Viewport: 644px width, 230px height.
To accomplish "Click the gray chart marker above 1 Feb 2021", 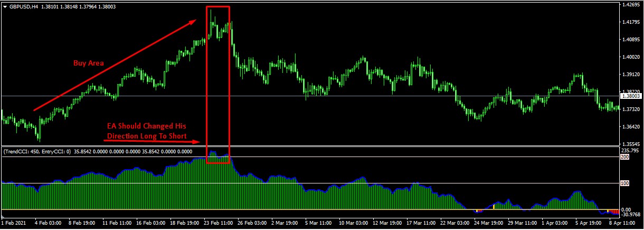I will click(x=3, y=217).
